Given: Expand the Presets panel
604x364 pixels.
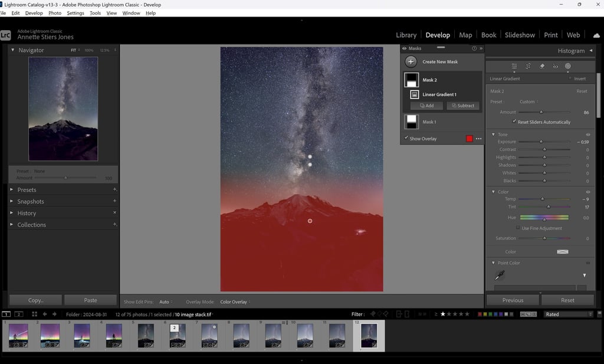Looking at the screenshot, I should [x=27, y=190].
